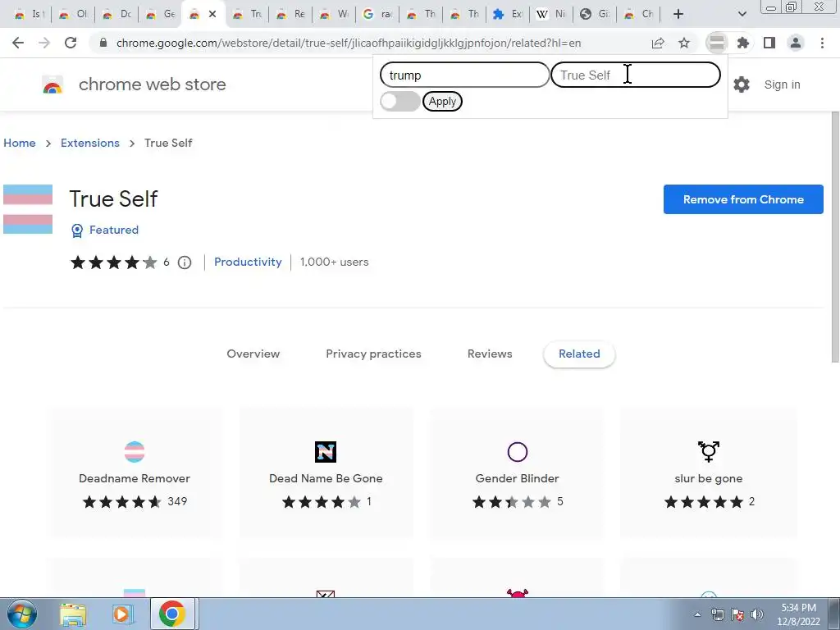Image resolution: width=840 pixels, height=630 pixels.
Task: Click the share page icon in address bar
Action: [658, 43]
